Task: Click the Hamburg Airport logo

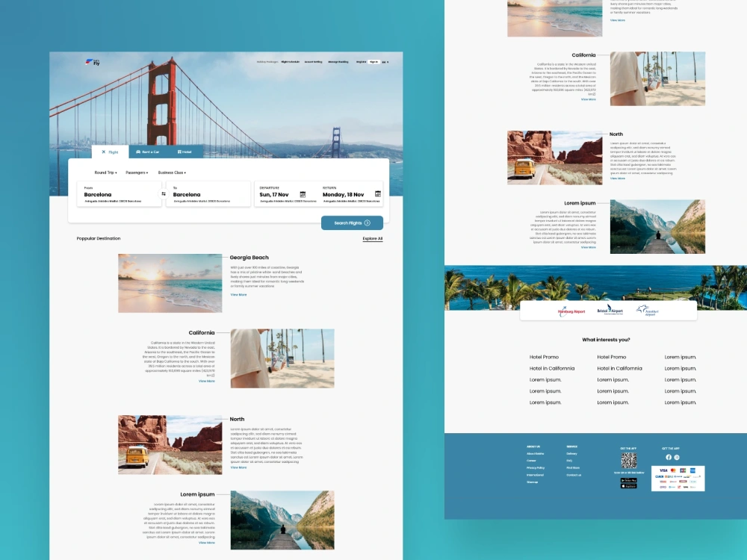Action: tap(571, 311)
